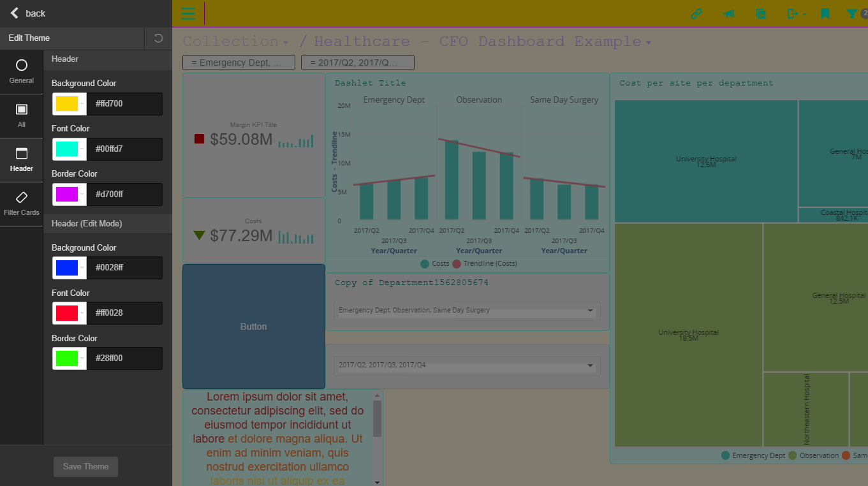This screenshot has width=868, height=486.
Task: Go back using the back arrow
Action: (27, 13)
